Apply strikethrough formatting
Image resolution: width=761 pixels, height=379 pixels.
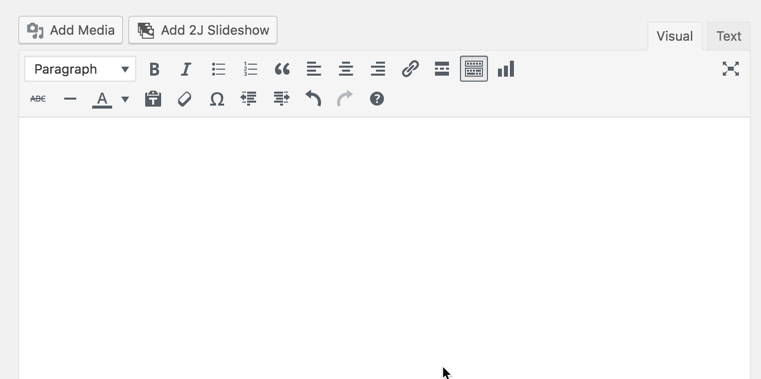pyautogui.click(x=38, y=99)
